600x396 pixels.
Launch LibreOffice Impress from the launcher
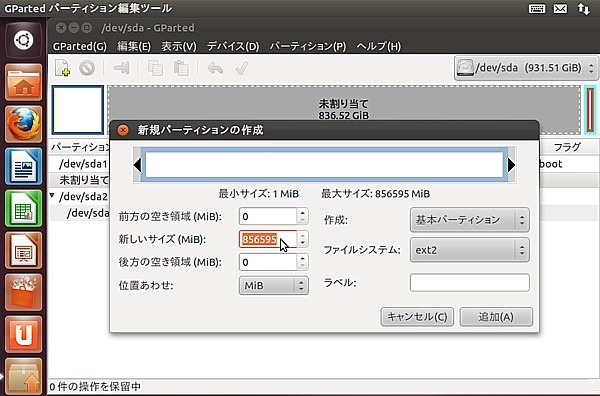(24, 250)
